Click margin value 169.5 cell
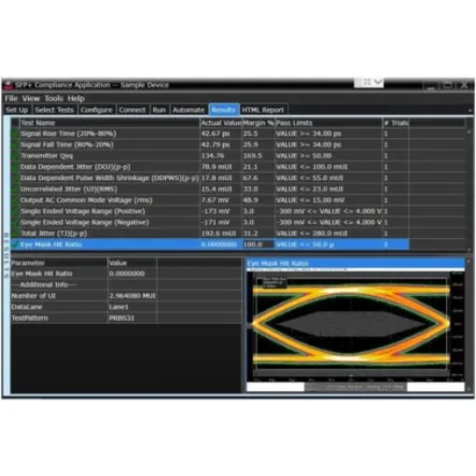This screenshot has height=476, width=476. point(259,156)
